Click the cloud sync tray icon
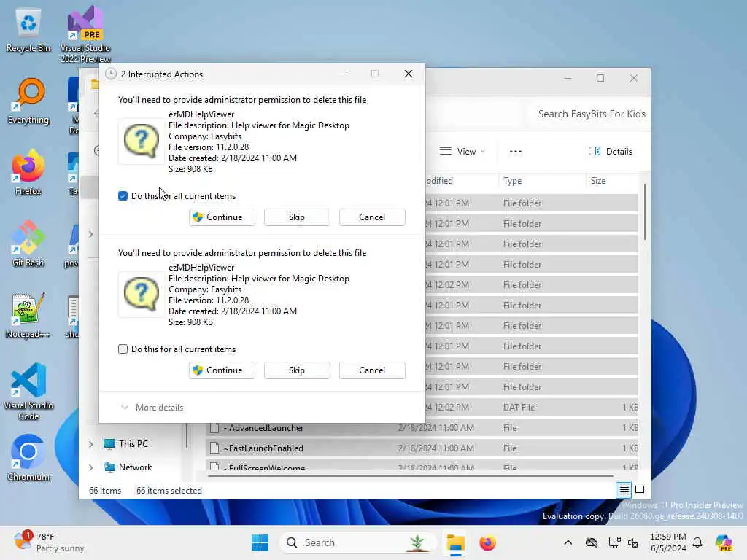The width and height of the screenshot is (747, 560). (x=591, y=542)
